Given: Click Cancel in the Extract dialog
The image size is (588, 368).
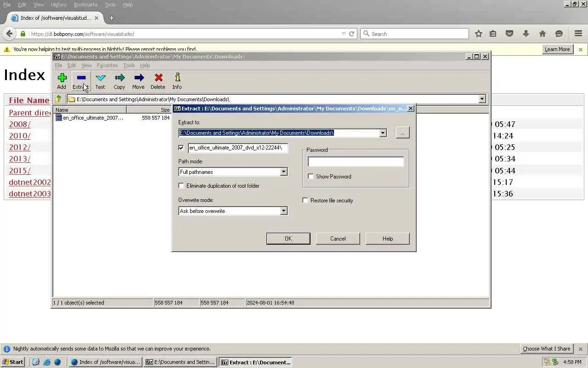Looking at the screenshot, I should [338, 238].
